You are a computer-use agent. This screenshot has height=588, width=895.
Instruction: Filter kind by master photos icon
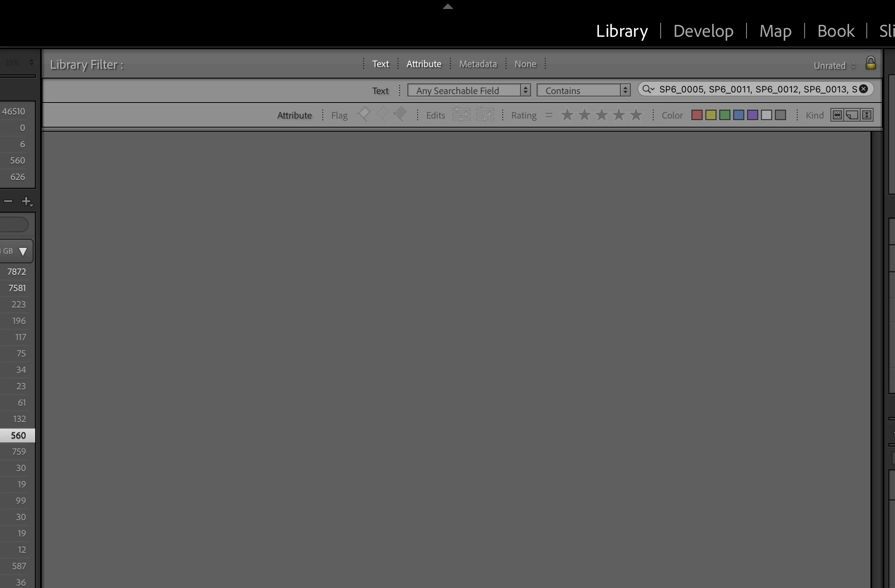click(837, 115)
